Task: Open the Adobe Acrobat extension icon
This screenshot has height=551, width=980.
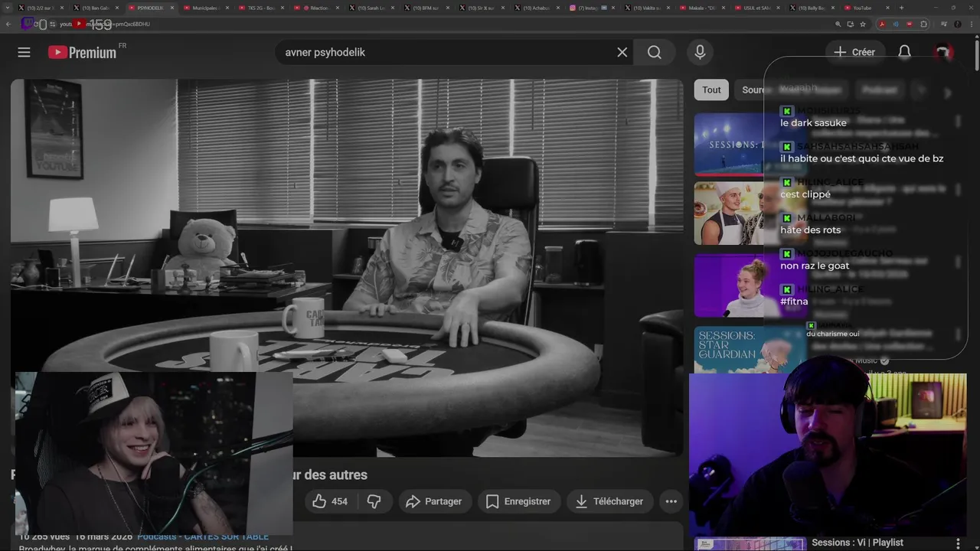Action: [x=882, y=24]
